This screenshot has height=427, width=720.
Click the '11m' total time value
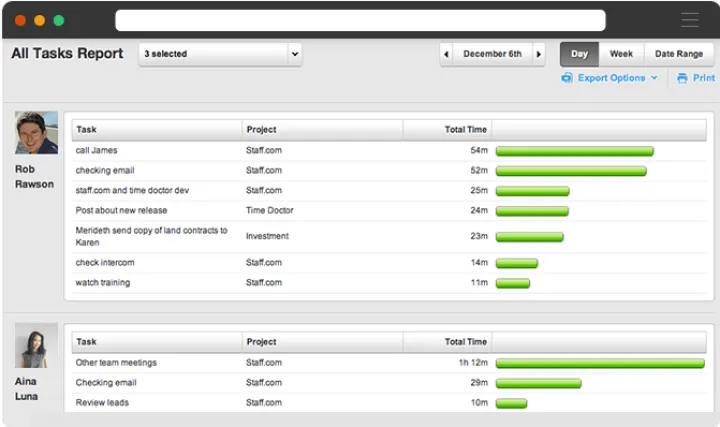[x=479, y=282]
